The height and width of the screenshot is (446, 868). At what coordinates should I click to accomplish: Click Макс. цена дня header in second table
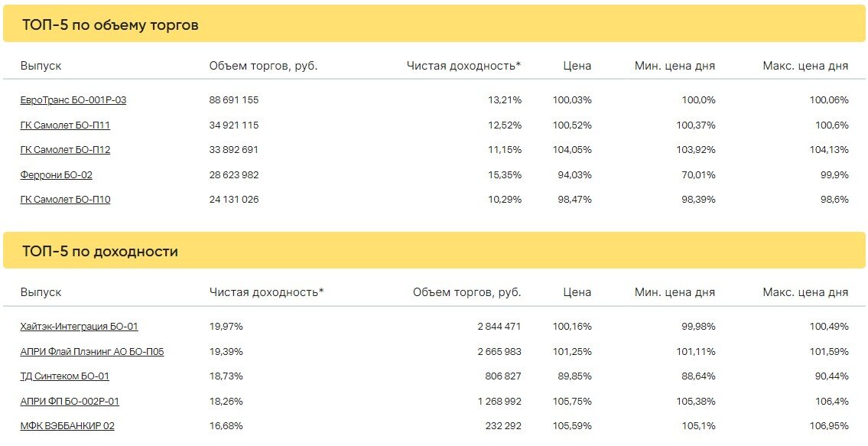pos(805,292)
